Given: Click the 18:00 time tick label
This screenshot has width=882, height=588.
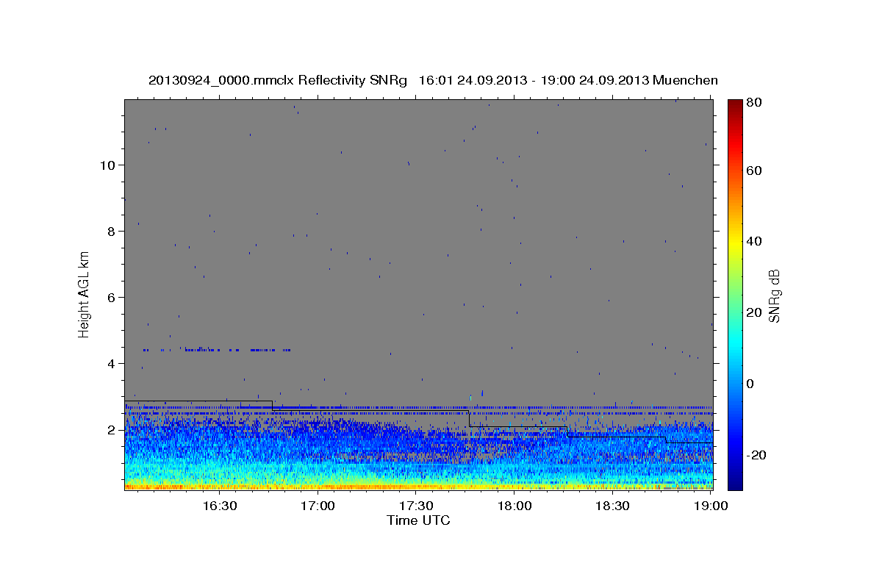Looking at the screenshot, I should pos(514,506).
